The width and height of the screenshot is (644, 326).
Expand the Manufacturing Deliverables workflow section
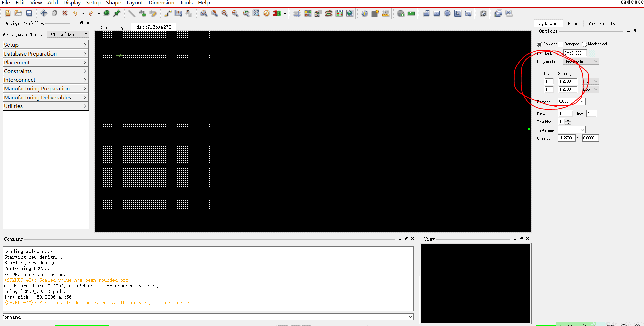45,97
